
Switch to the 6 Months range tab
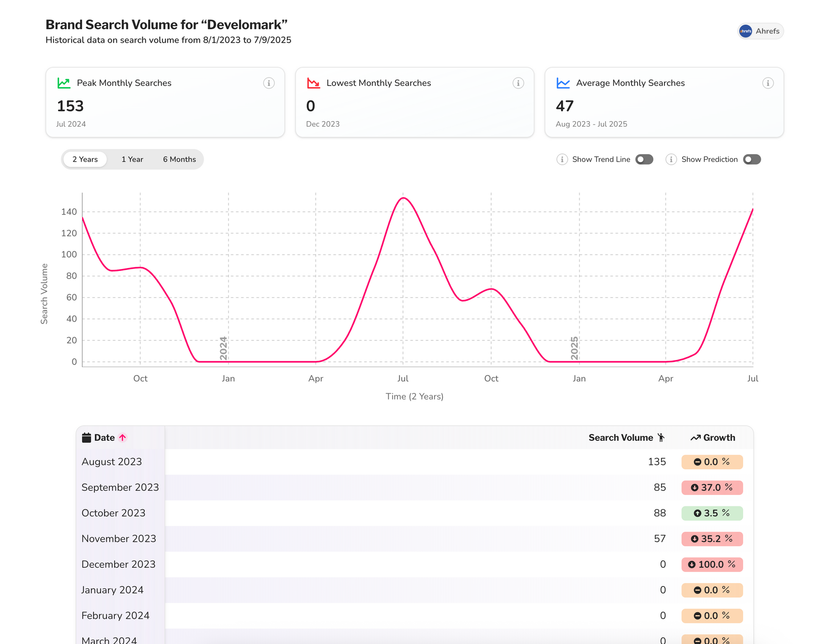[x=180, y=159]
